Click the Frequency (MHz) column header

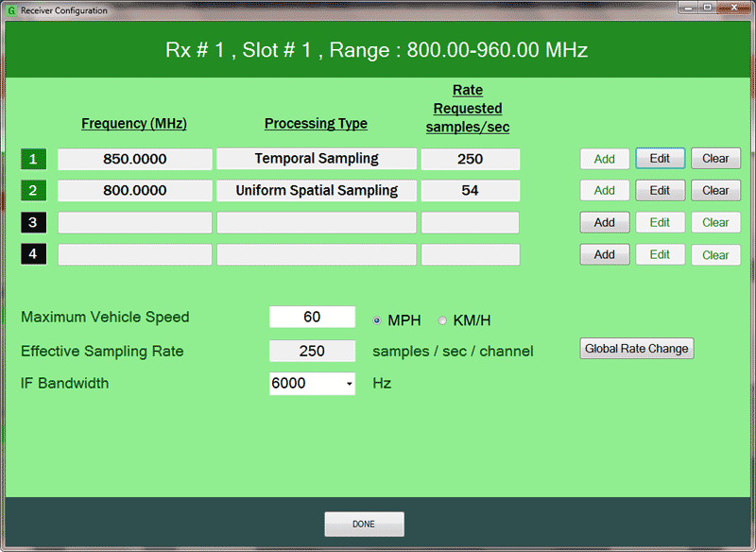[133, 123]
